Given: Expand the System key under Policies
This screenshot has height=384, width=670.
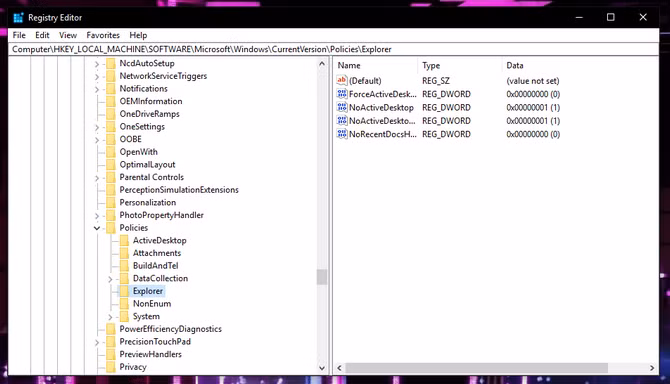Looking at the screenshot, I should pyautogui.click(x=110, y=317).
